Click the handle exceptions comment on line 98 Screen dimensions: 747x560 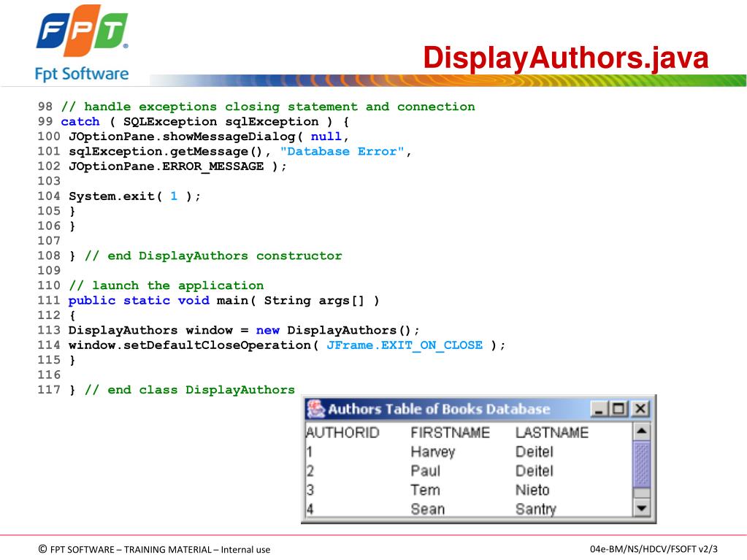point(268,107)
